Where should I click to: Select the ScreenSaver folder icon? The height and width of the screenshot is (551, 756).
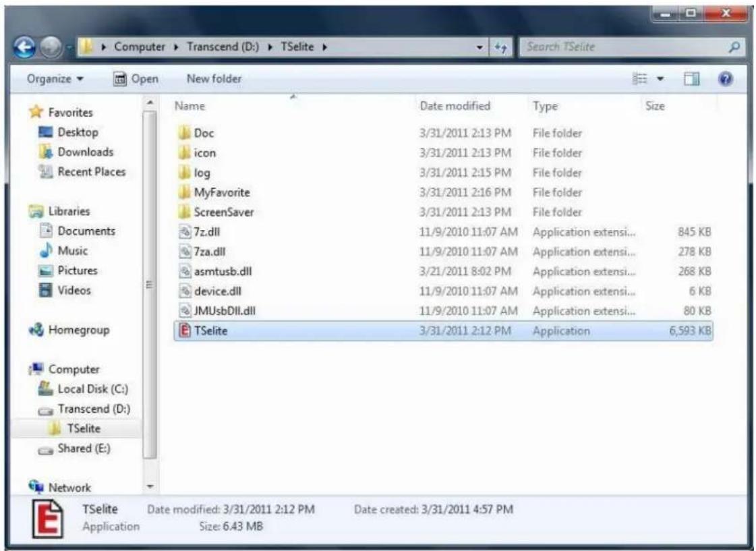pyautogui.click(x=184, y=212)
